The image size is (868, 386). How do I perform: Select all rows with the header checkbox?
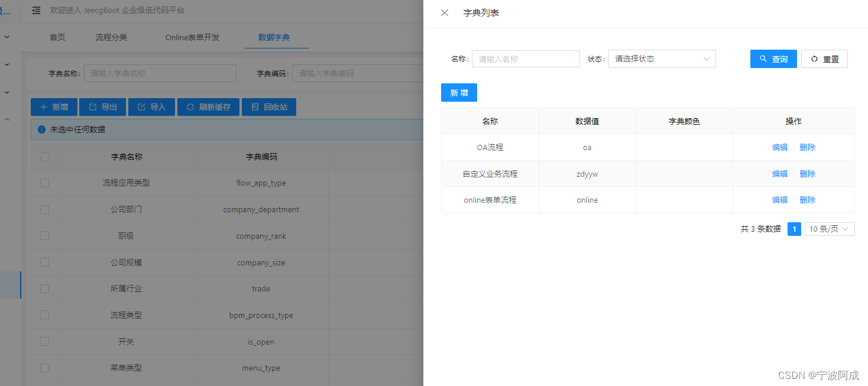coord(44,156)
